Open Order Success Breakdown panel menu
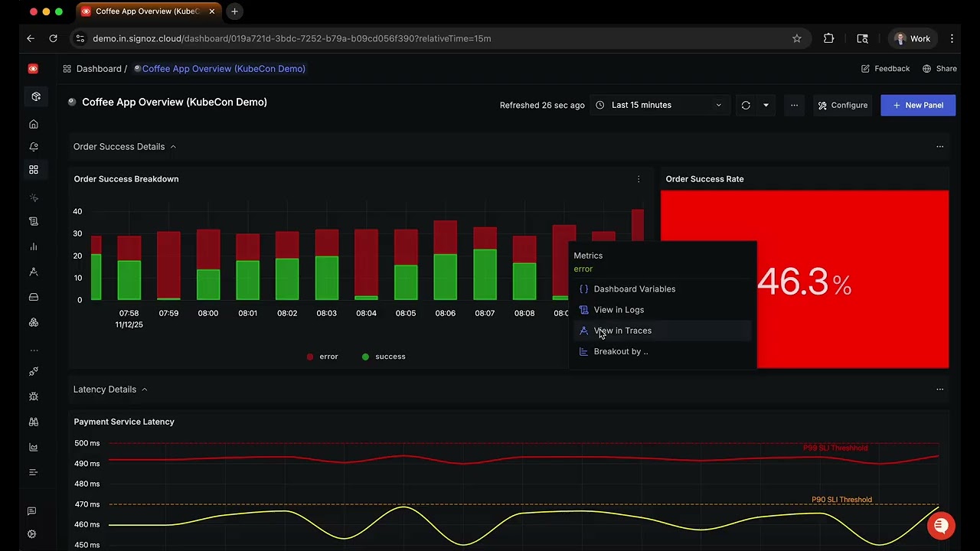This screenshot has width=980, height=551. point(639,179)
